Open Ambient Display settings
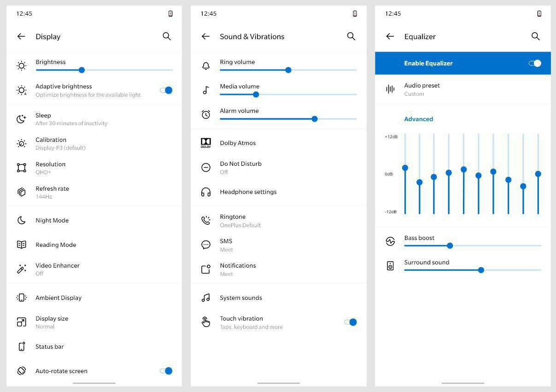The image size is (556, 392). (94, 298)
